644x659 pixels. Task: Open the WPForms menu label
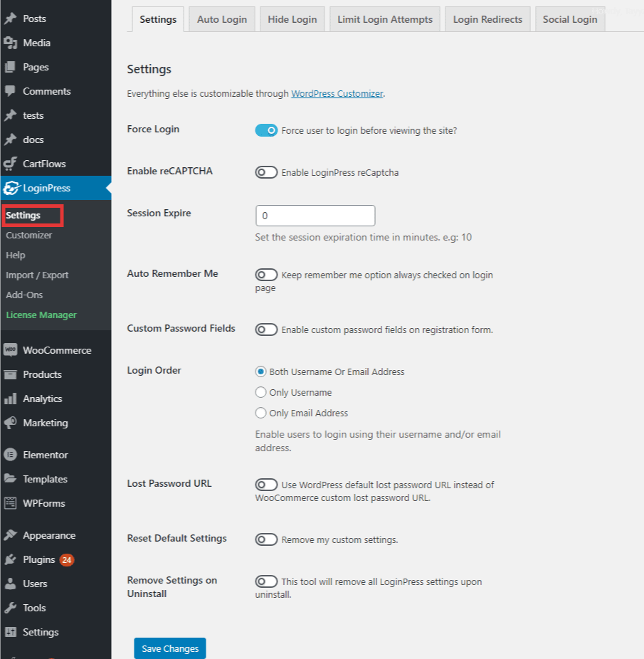[44, 503]
